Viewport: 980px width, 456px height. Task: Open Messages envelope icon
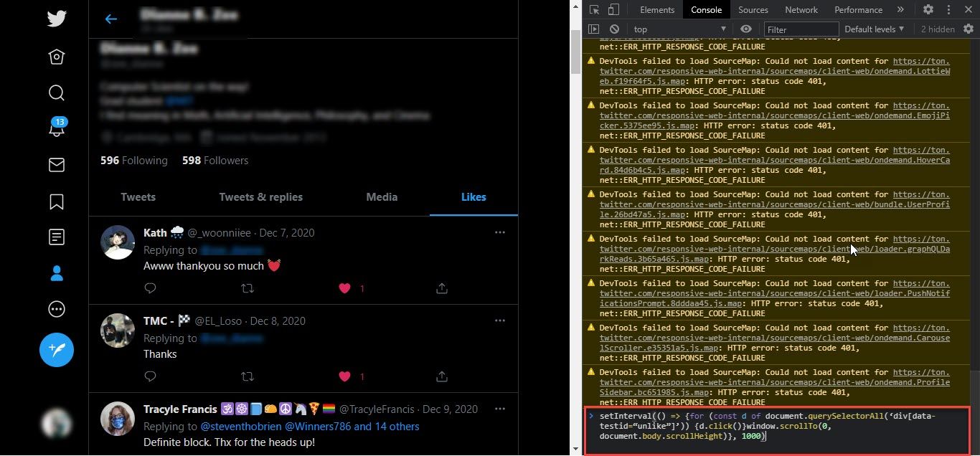point(57,165)
